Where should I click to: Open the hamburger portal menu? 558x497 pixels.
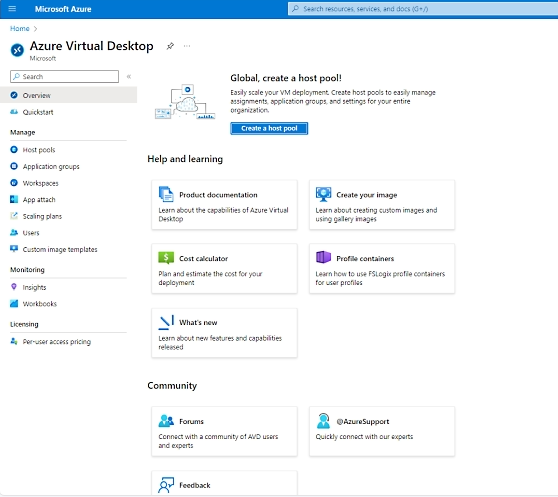pos(12,9)
